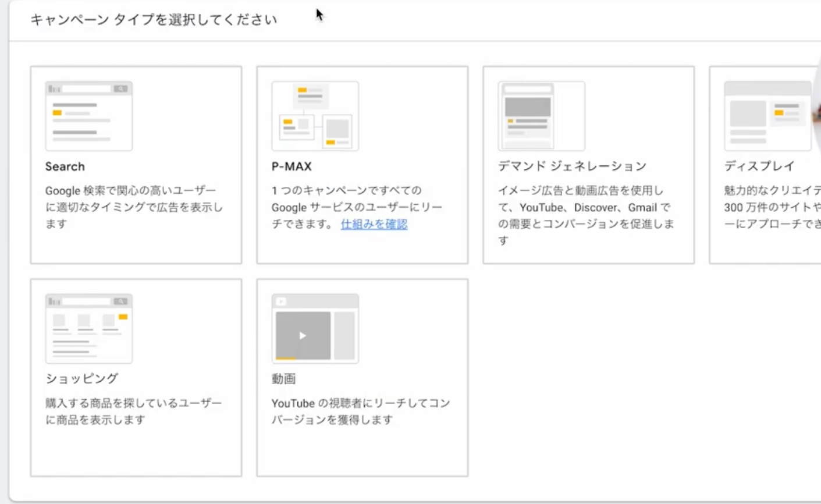Choose the デマンド ジェネレーション title
This screenshot has height=504, width=821.
click(x=572, y=166)
